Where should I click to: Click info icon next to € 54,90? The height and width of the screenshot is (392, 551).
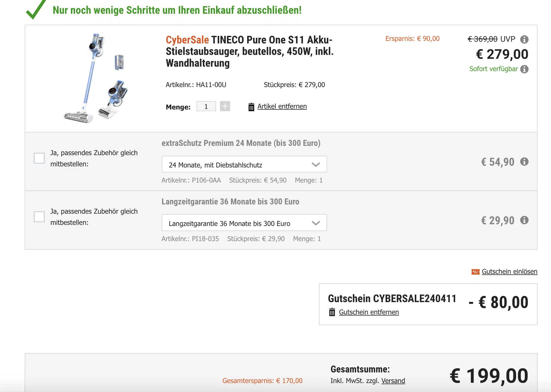(524, 162)
